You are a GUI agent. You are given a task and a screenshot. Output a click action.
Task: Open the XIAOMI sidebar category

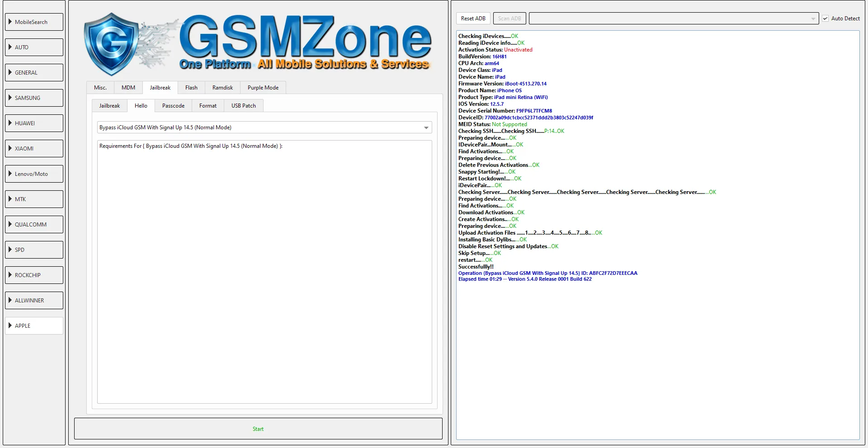click(x=34, y=149)
